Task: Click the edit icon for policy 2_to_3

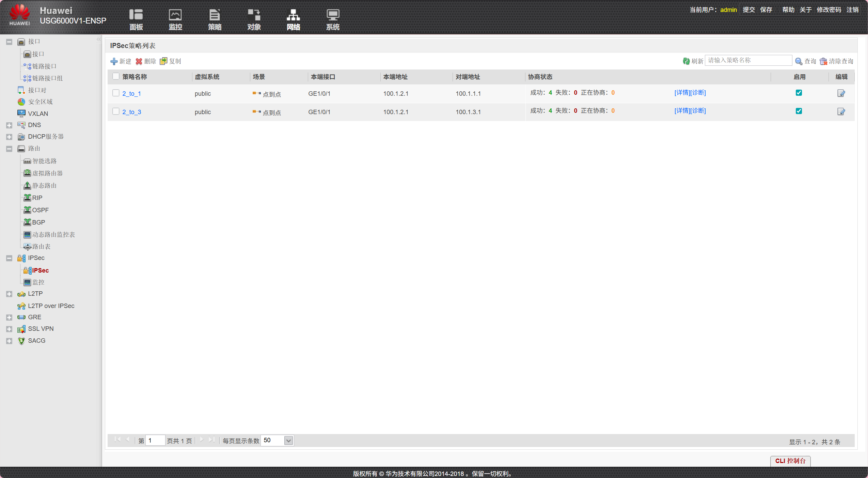Action: point(841,111)
